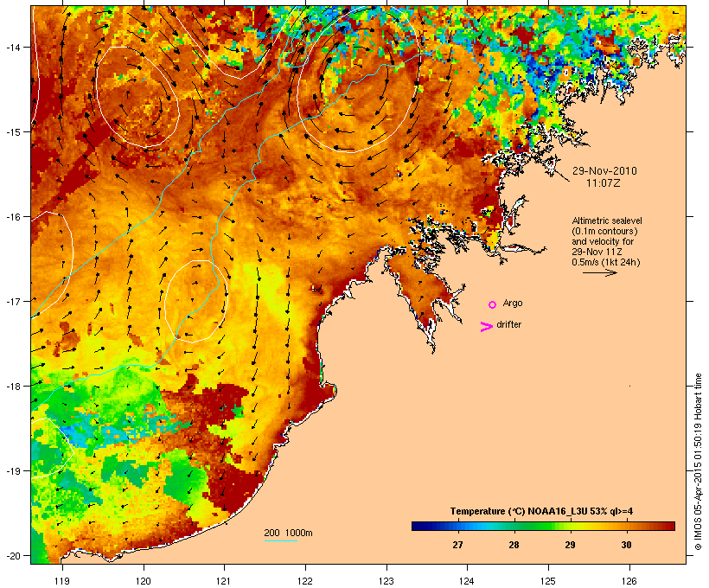Viewport: 709px width, 588px height.
Task: Click the '0.5m/s (1kt 24h)' text
Action: click(x=606, y=262)
